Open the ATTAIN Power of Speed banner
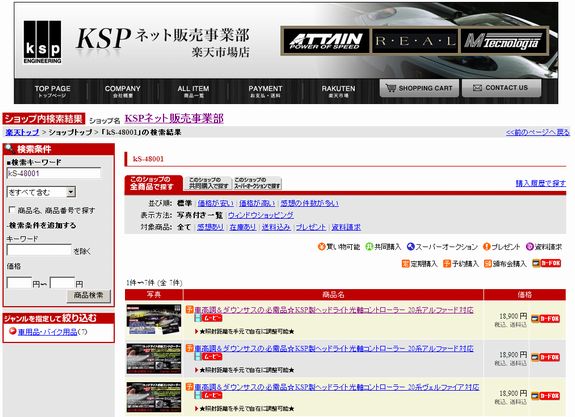This screenshot has width=575, height=417. pyautogui.click(x=325, y=41)
